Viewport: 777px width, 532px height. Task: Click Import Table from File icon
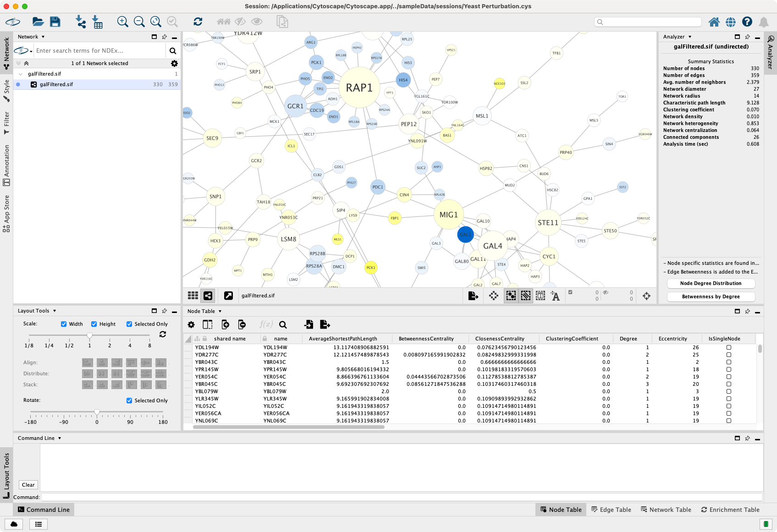(98, 22)
